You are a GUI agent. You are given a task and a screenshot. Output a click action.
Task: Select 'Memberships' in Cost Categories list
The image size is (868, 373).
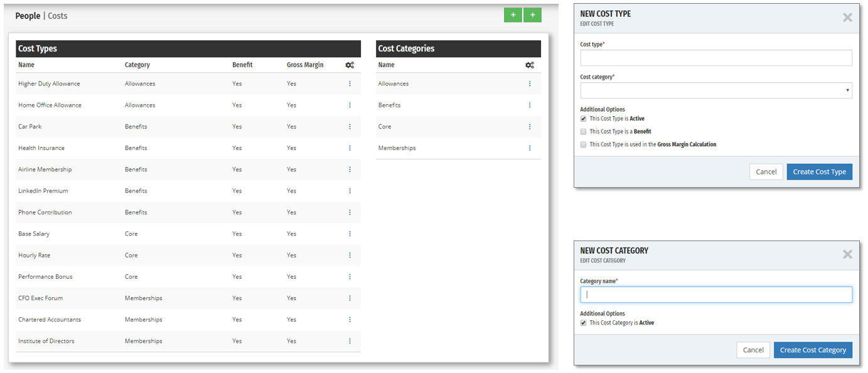[x=397, y=148]
